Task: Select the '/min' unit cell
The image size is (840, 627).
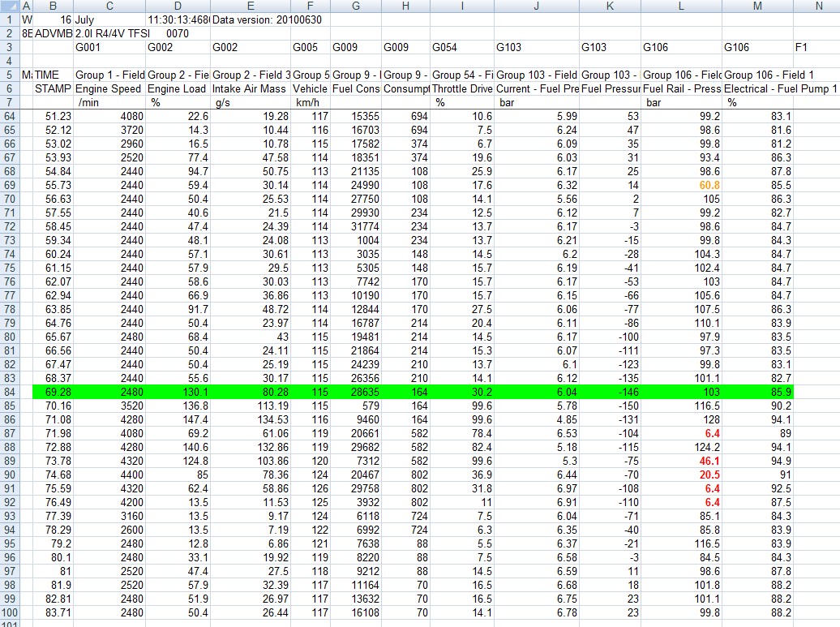Action: pyautogui.click(x=109, y=102)
